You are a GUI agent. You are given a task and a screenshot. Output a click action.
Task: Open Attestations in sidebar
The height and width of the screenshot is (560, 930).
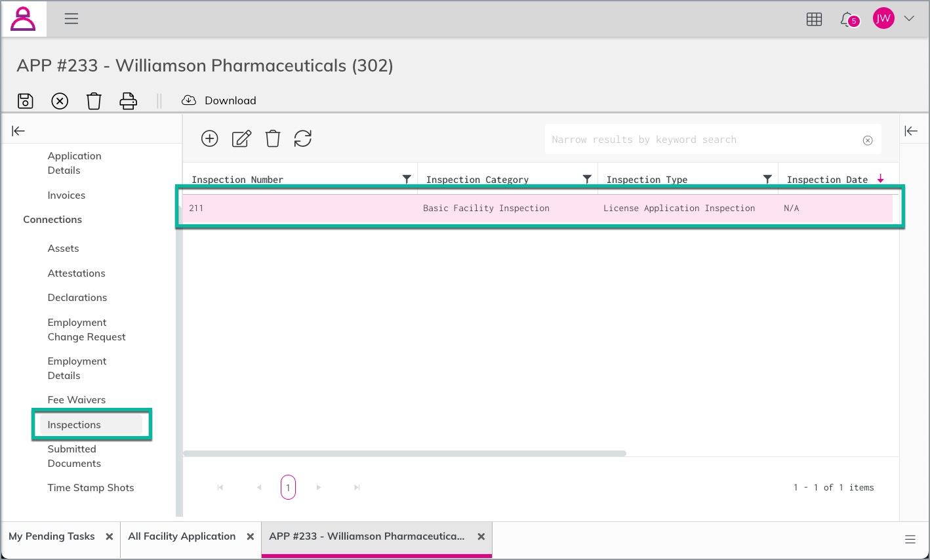76,273
